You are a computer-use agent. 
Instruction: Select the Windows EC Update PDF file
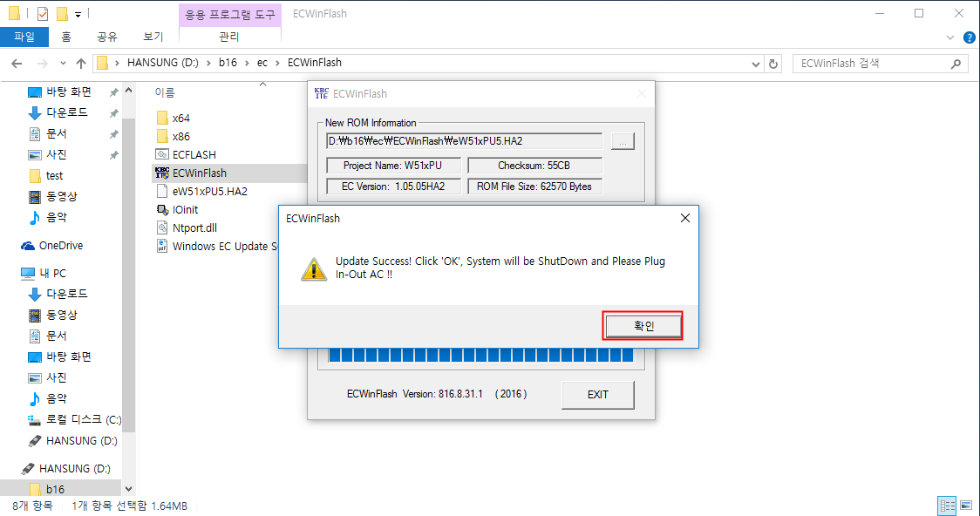click(x=216, y=246)
